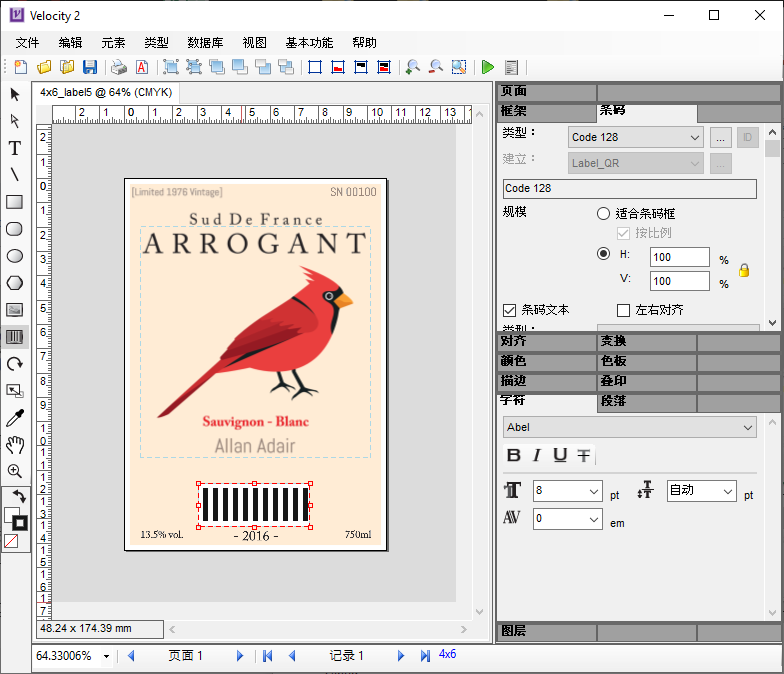The image size is (784, 674).
Task: Select the Text tool in the toolbox
Action: [15, 148]
